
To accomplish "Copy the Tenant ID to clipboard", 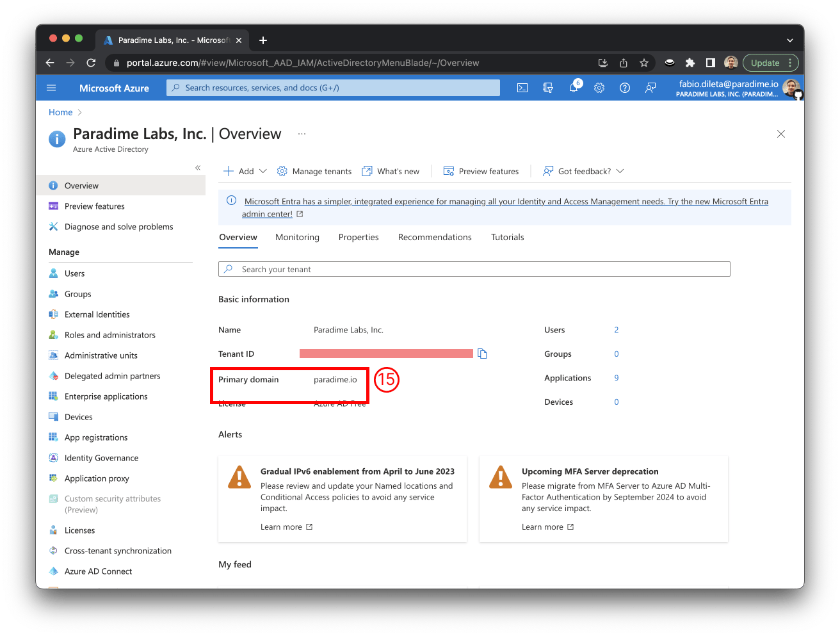I will [482, 354].
